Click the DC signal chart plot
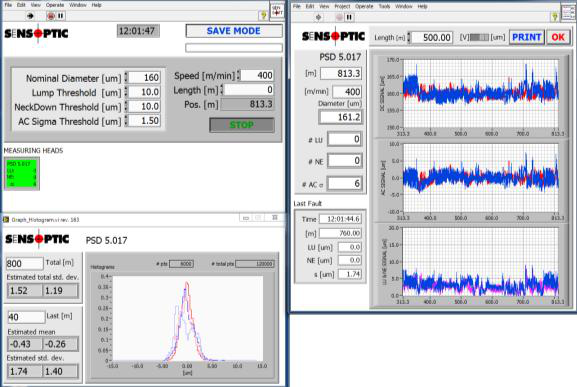 (481, 93)
